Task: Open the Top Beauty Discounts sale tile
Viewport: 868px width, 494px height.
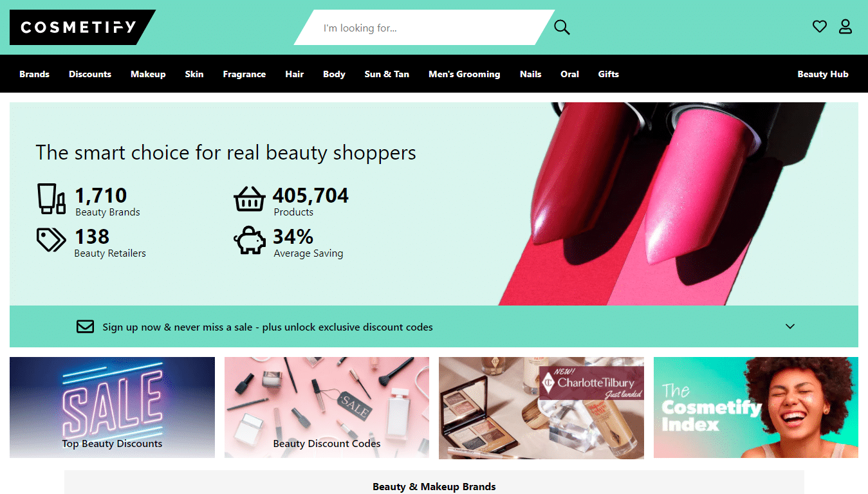Action: [112, 408]
